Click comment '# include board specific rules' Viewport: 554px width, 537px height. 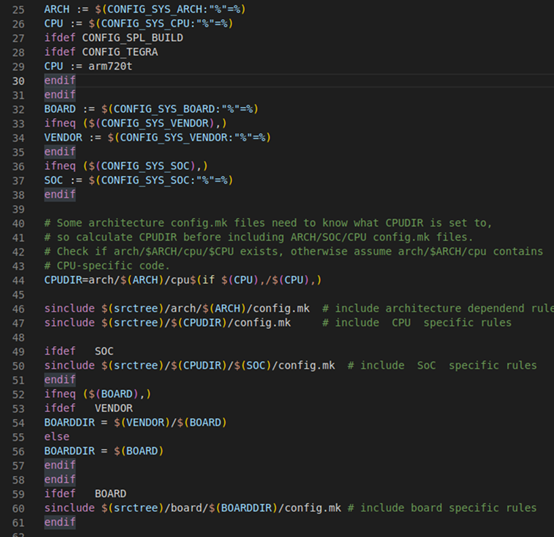442,508
